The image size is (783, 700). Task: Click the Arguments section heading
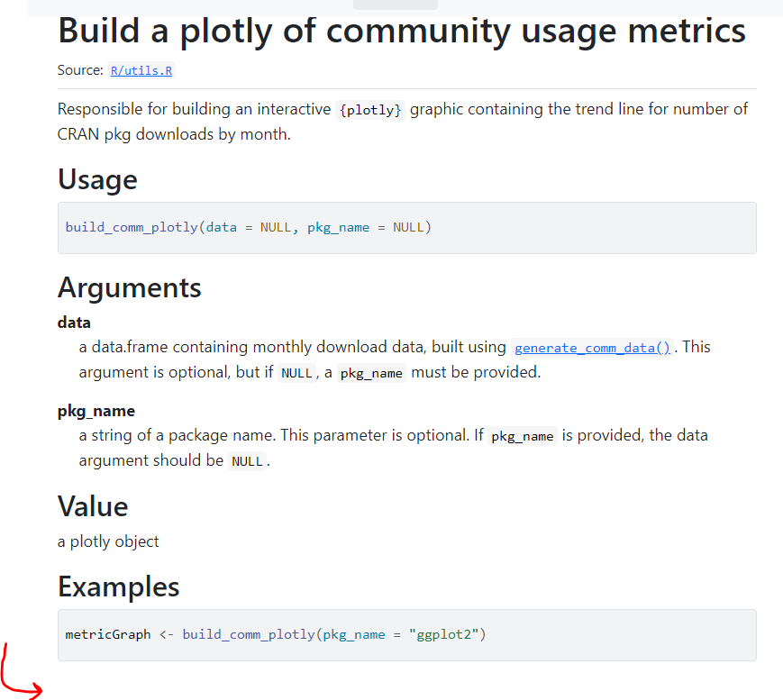point(129,287)
